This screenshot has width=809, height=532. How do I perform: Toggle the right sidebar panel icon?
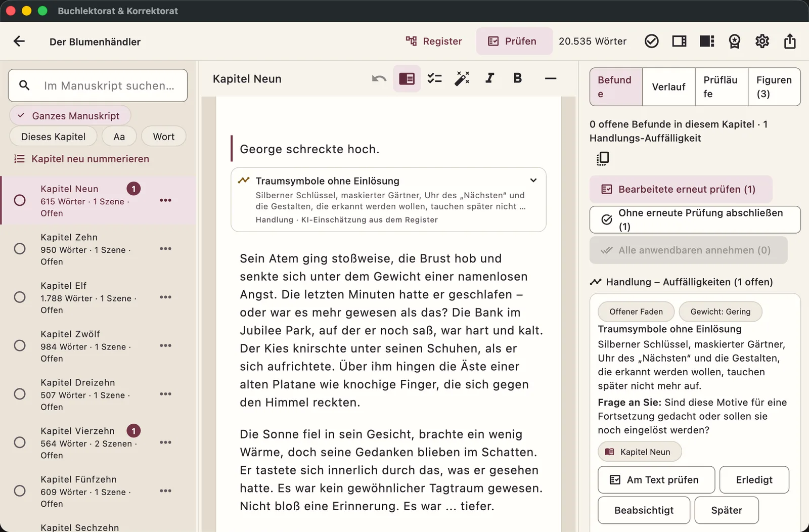tap(679, 41)
